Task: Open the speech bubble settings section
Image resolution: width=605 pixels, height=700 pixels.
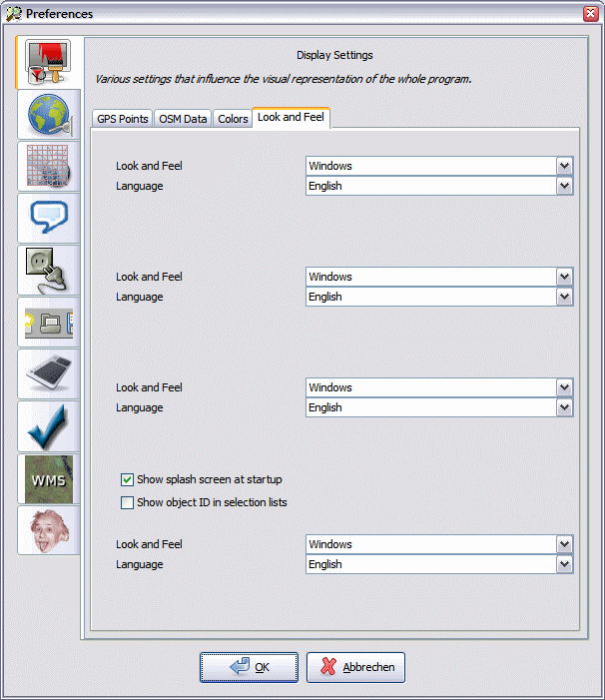Action: (x=48, y=218)
